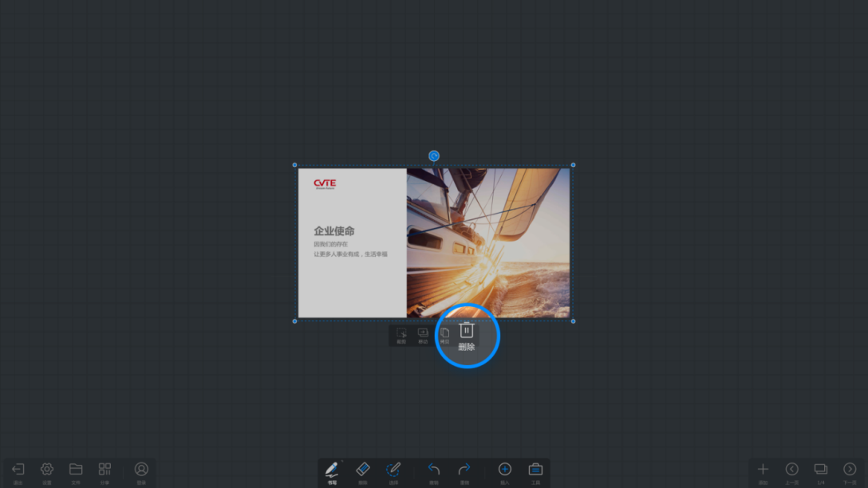Delete the selected image (删除)
This screenshot has height=488, width=868.
[x=467, y=336]
